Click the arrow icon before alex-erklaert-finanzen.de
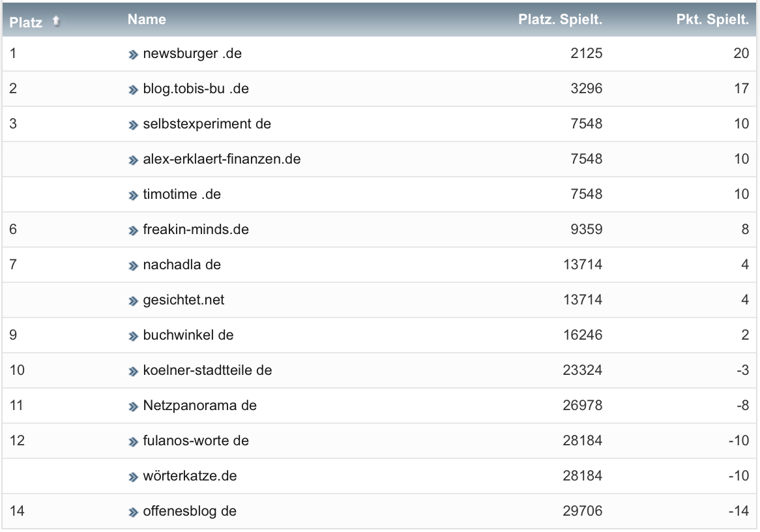Screen dimensions: 760x532 click(x=133, y=160)
